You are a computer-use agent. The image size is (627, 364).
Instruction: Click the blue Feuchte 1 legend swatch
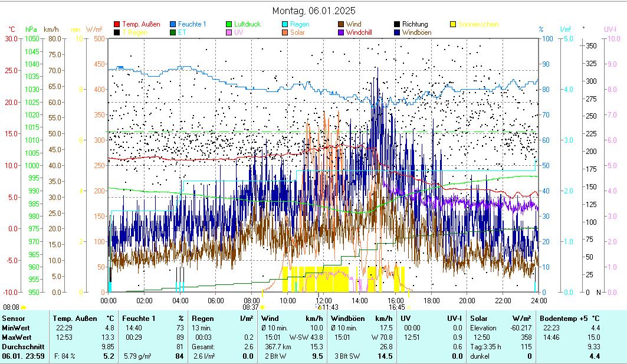[x=173, y=24]
